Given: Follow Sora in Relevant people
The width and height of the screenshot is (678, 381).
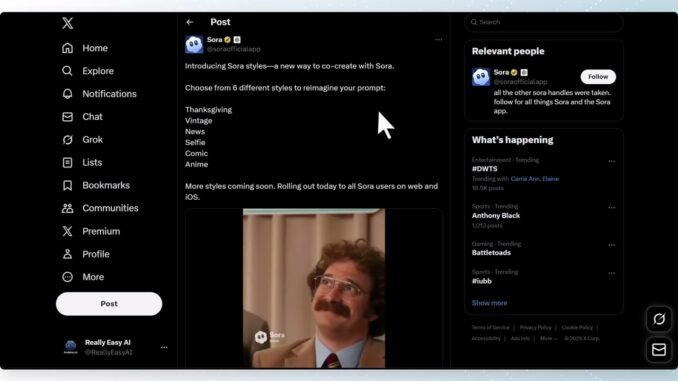Looking at the screenshot, I should 598,77.
